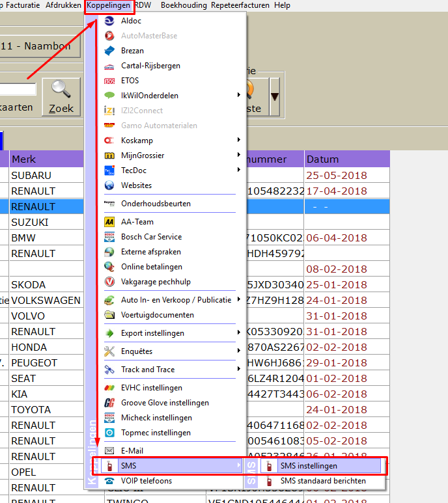Click the search input field left of Zoek
448x503 pixels.
tap(18, 89)
